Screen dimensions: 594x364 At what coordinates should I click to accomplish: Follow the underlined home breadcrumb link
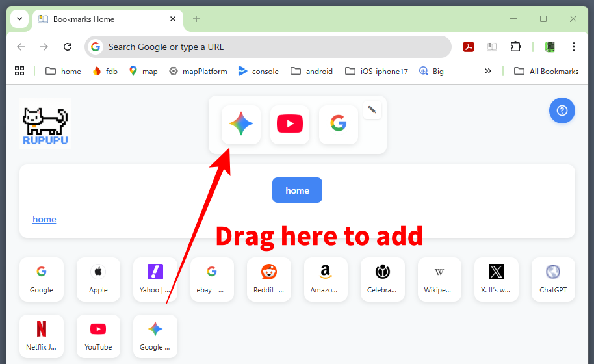[x=44, y=219]
